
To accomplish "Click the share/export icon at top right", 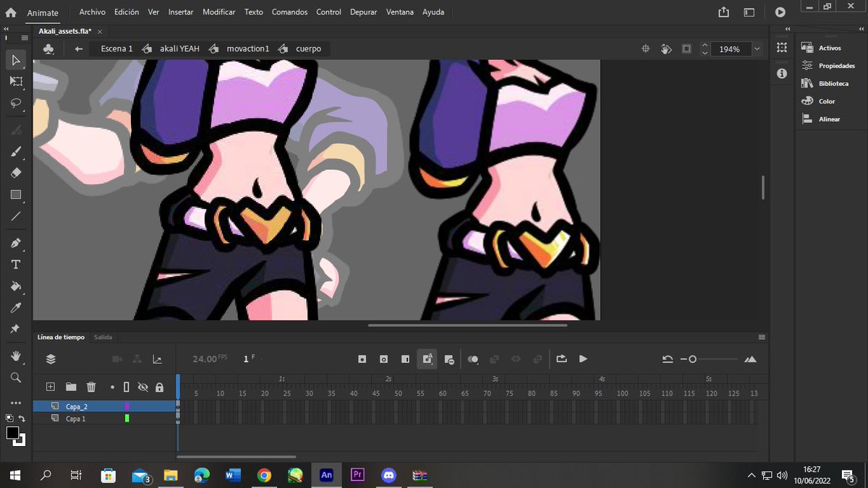I will pos(724,12).
